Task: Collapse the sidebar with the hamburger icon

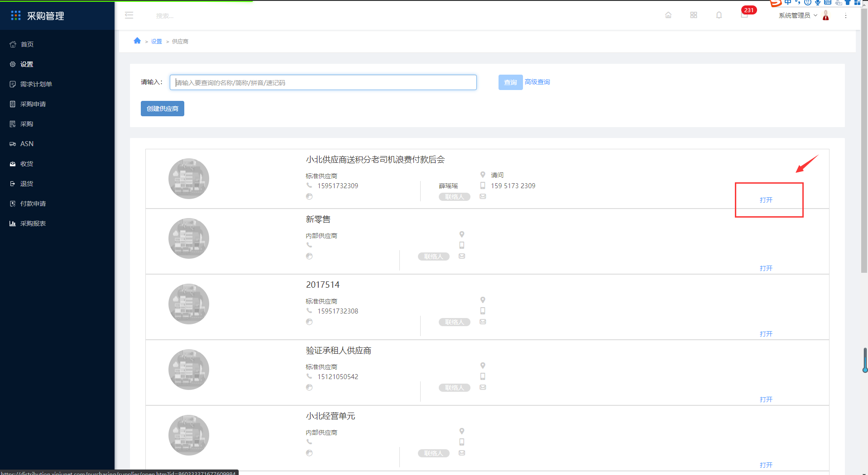Action: (129, 15)
